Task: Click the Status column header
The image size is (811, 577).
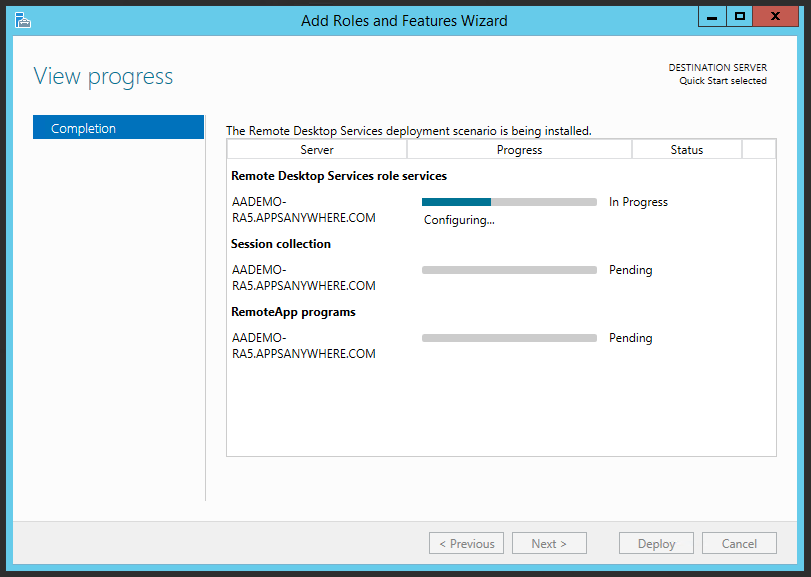Action: 686,150
